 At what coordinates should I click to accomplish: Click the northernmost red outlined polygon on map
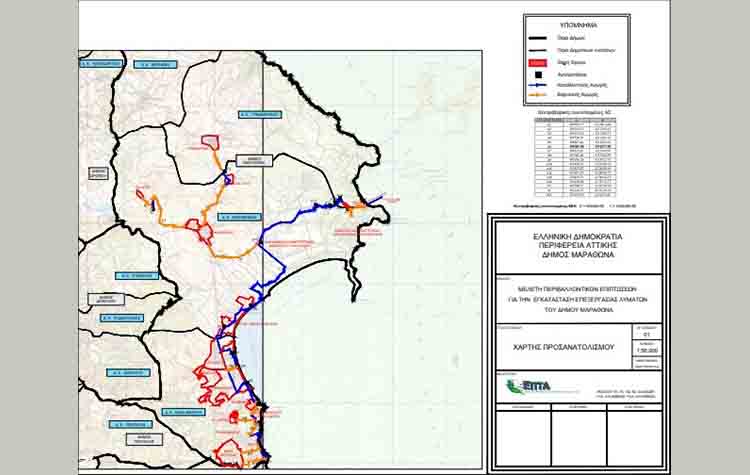point(210,142)
